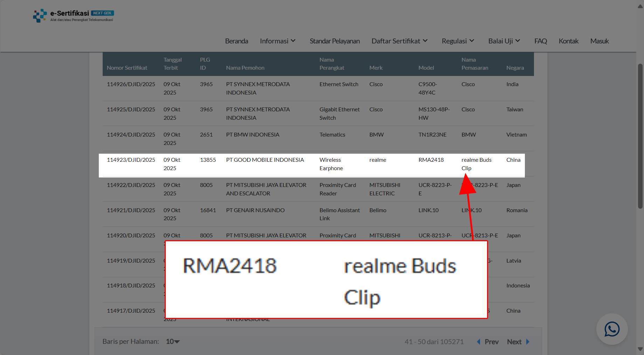The height and width of the screenshot is (355, 644).
Task: Open the FAQ page
Action: tap(541, 41)
